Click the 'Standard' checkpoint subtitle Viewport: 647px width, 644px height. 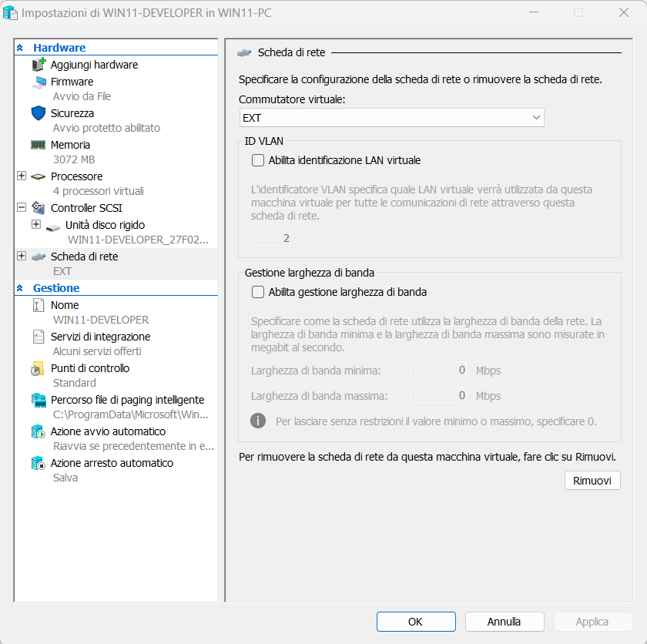(74, 383)
